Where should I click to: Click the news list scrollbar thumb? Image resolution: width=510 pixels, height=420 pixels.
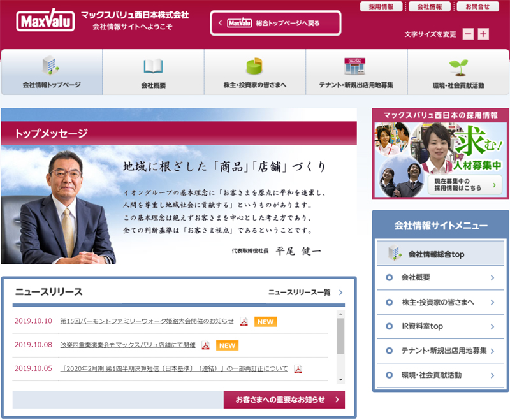pyautogui.click(x=340, y=336)
